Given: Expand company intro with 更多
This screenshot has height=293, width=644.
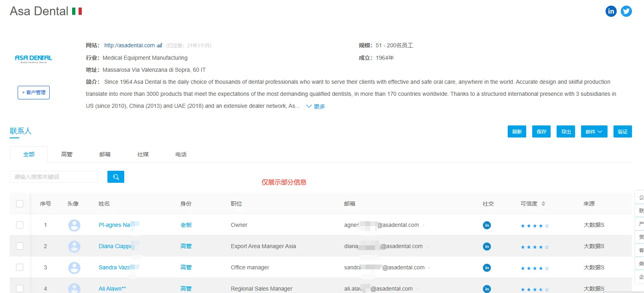Looking at the screenshot, I should pyautogui.click(x=316, y=106).
